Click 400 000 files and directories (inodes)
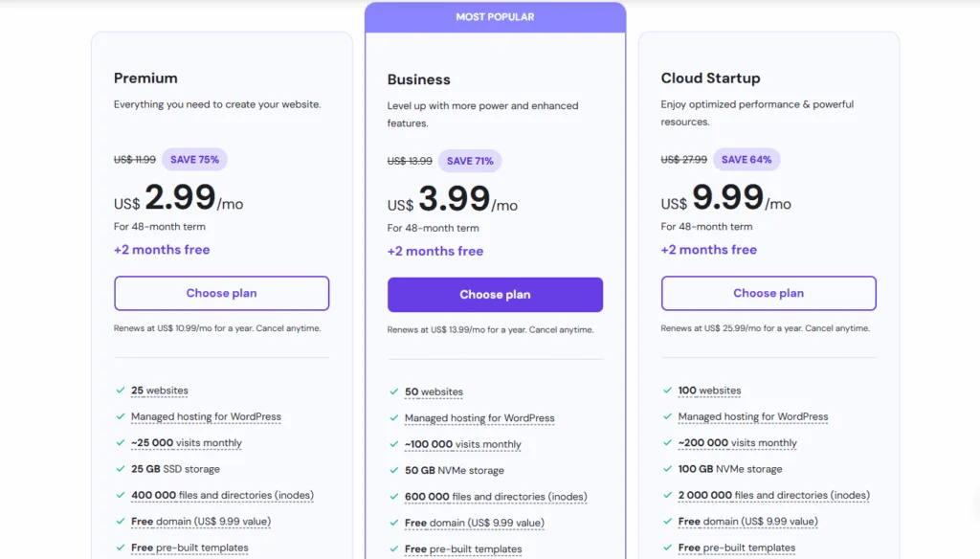Viewport: 980px width, 559px height. pos(222,495)
